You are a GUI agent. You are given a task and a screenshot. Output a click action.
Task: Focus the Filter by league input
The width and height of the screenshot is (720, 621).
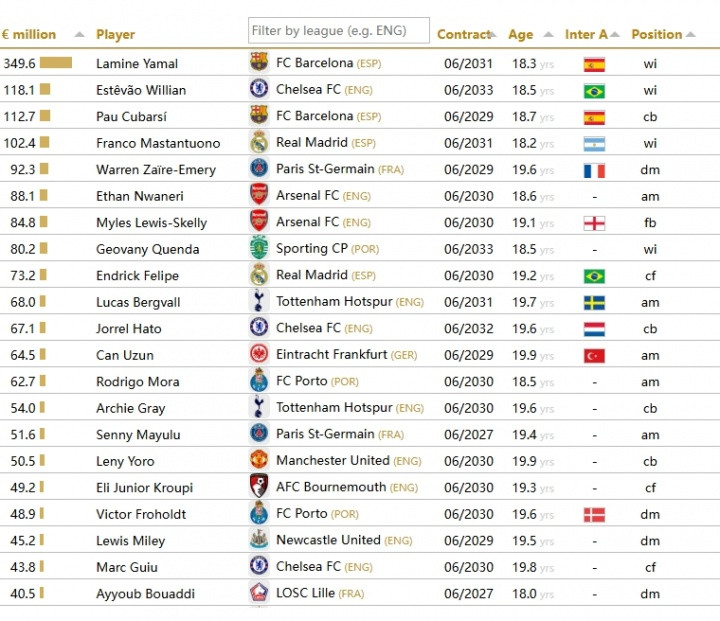[338, 31]
